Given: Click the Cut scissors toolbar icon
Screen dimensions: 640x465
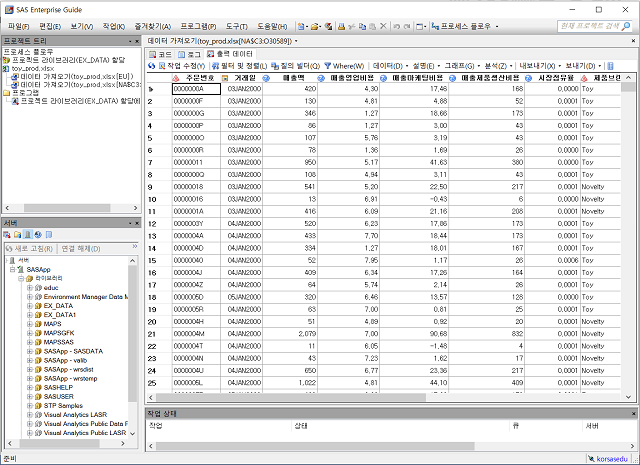Looking at the screenshot, I should point(352,27).
